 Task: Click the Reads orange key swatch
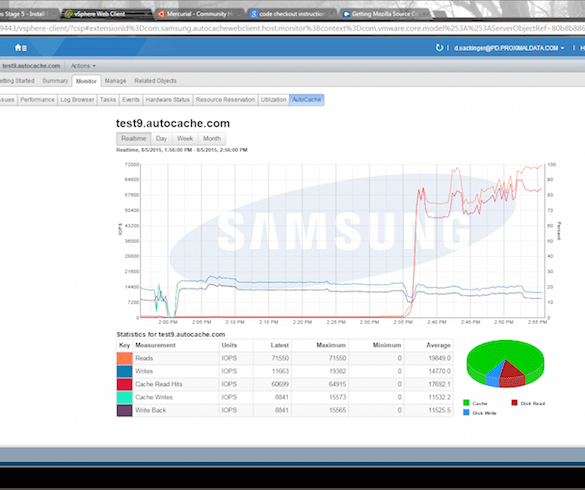point(124,358)
